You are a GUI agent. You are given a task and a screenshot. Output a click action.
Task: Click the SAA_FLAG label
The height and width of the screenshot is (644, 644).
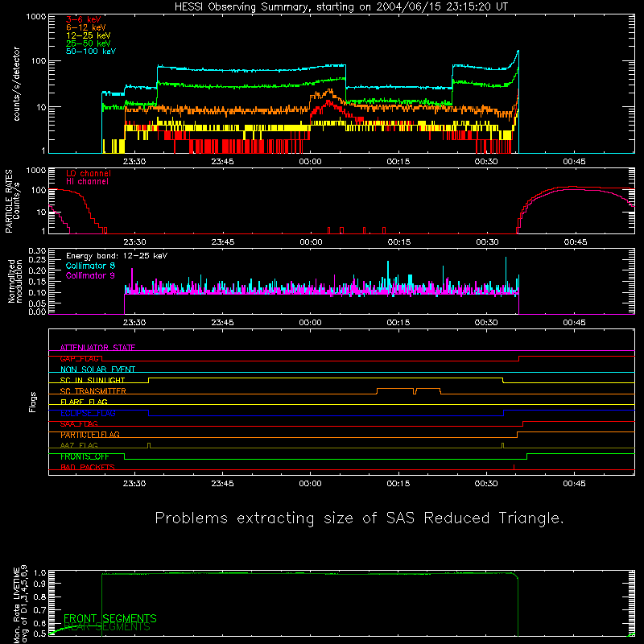[x=79, y=423]
